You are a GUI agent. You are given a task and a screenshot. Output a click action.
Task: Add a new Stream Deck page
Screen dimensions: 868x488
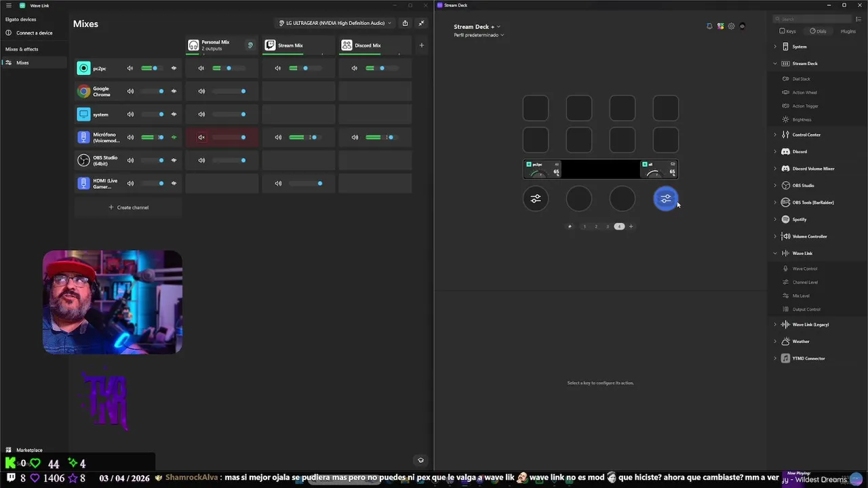click(631, 226)
